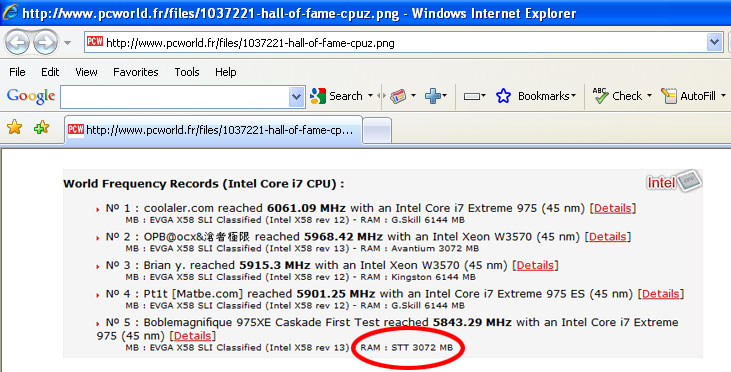Open Details link for Brian y. record
Screen dimensions: 731x372
[x=535, y=265]
